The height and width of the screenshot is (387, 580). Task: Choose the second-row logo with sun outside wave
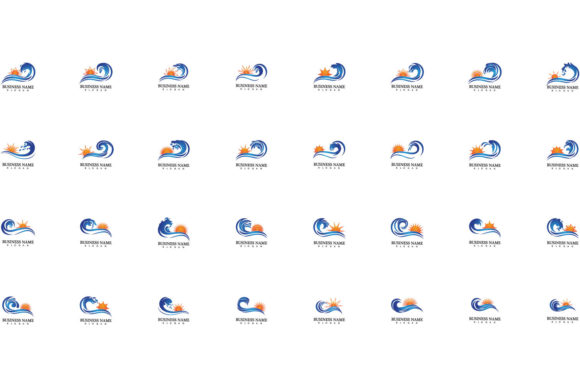(96, 155)
